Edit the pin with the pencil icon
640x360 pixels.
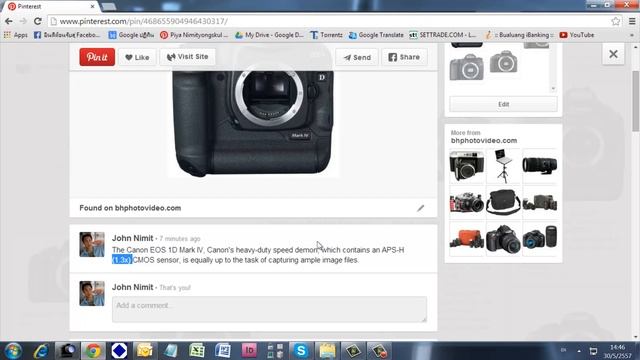tap(420, 208)
